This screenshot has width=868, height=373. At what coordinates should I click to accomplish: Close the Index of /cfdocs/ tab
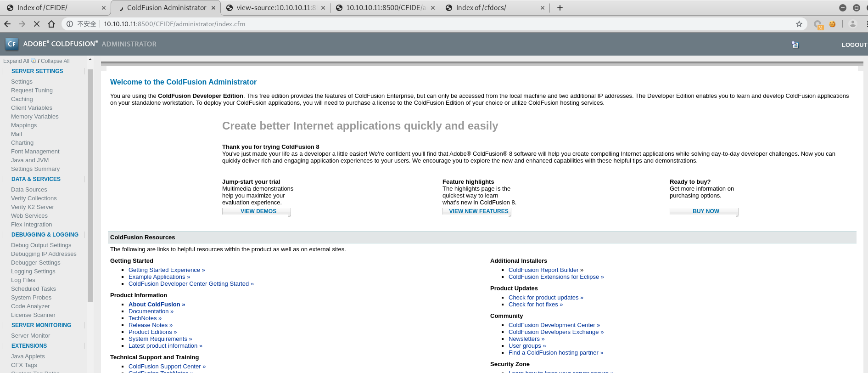click(543, 8)
